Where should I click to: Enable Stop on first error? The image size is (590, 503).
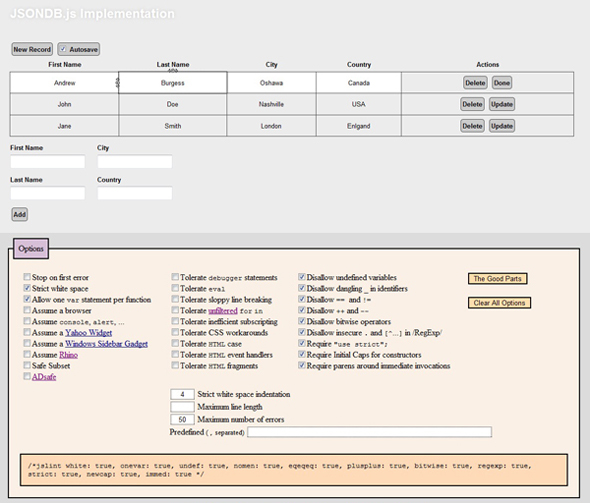pyautogui.click(x=27, y=277)
